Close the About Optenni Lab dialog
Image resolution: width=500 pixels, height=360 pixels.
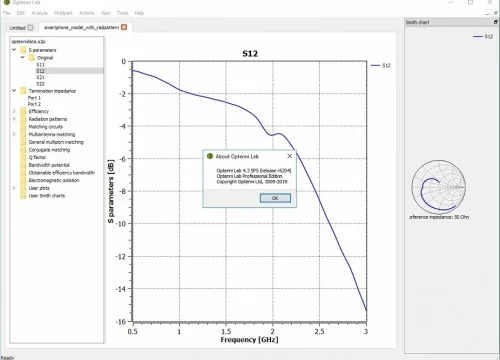click(290, 156)
